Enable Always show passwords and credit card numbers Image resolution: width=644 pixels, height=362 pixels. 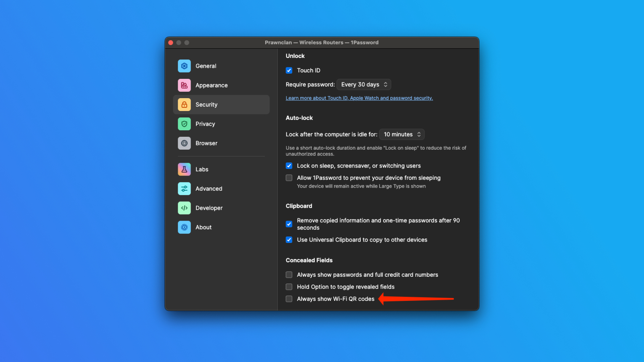pos(289,275)
